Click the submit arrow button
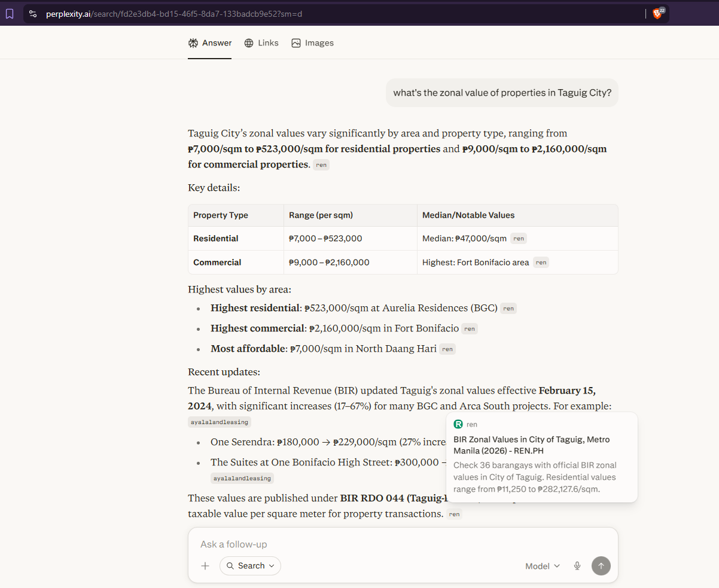This screenshot has height=588, width=719. [601, 566]
